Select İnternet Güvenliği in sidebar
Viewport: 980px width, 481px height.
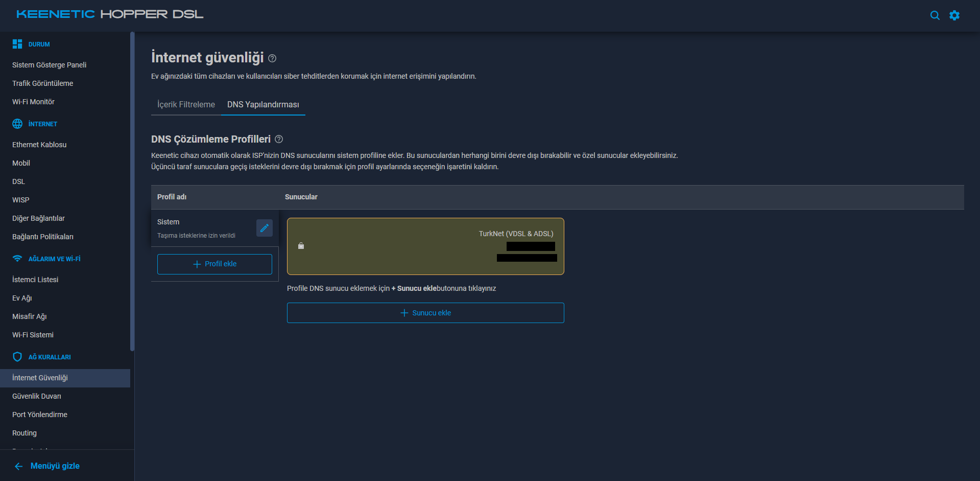[x=65, y=378]
